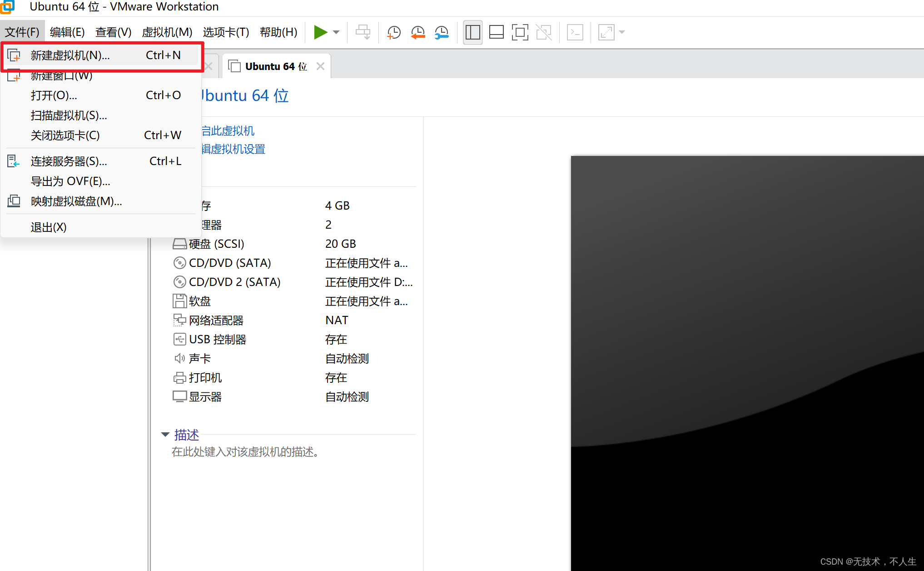Screen dimensions: 924x571
Task: Select 新建虚拟机(N)... menu entry
Action: (x=102, y=55)
